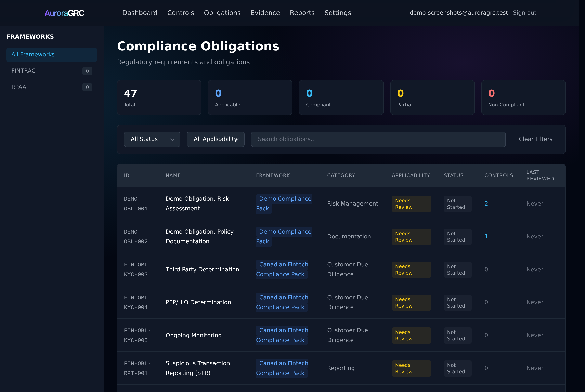Open the Demo Compliance Pack link for DEMO-OBL-001
This screenshot has width=585, height=392.
pos(284,204)
